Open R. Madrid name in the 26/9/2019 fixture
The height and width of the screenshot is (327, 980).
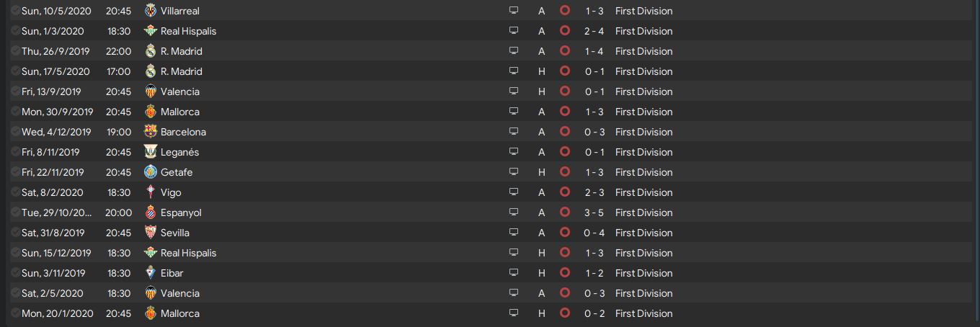click(x=182, y=51)
